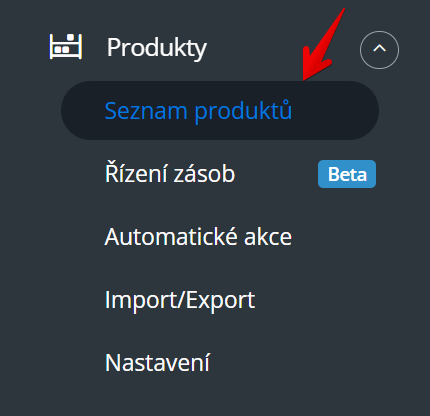Select the automatic actions submenu entry
This screenshot has width=430, height=416.
click(x=198, y=237)
